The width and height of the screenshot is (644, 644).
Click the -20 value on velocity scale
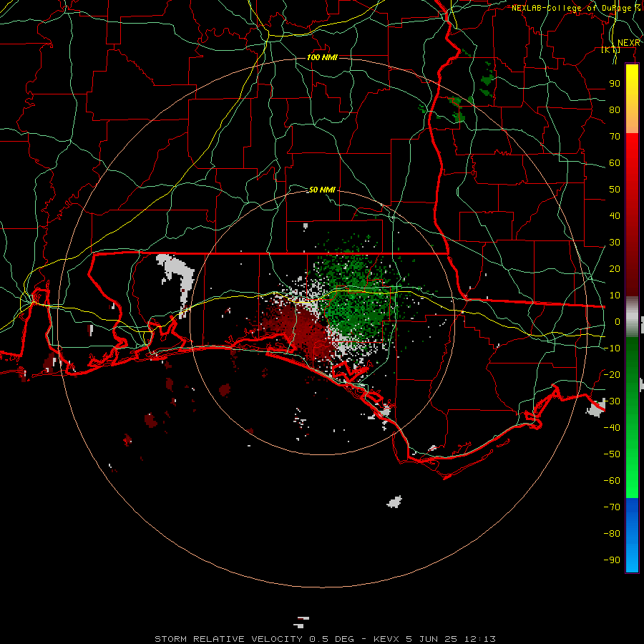[x=612, y=375]
